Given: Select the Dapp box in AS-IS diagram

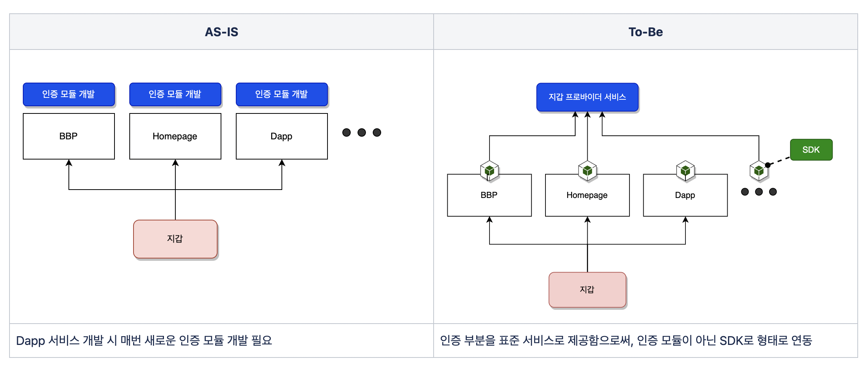Looking at the screenshot, I should pos(282,136).
